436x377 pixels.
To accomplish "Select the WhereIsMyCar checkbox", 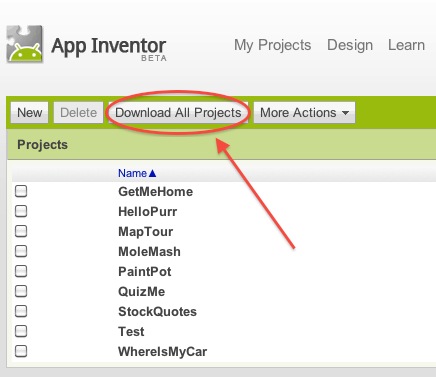I will [21, 351].
